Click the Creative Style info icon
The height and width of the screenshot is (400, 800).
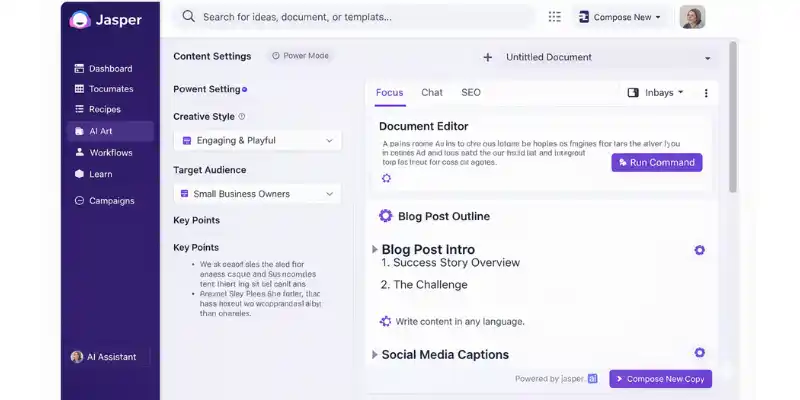(x=242, y=116)
